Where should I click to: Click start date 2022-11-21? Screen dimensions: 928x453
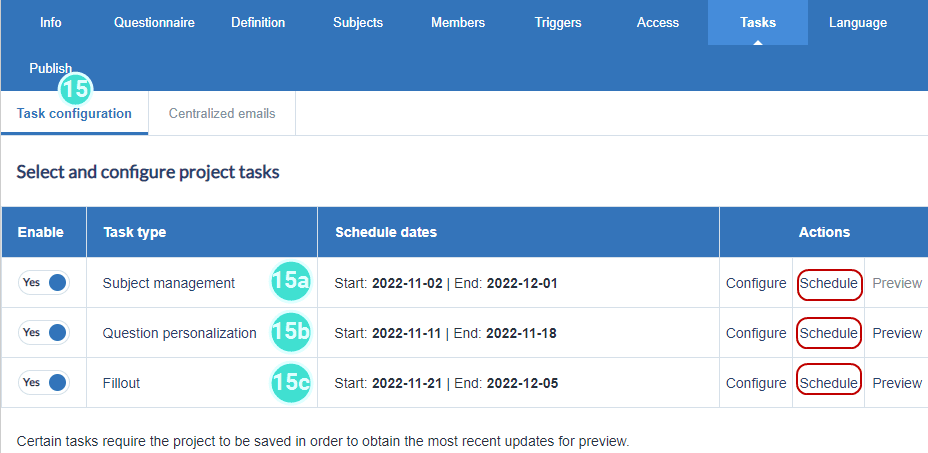407,384
